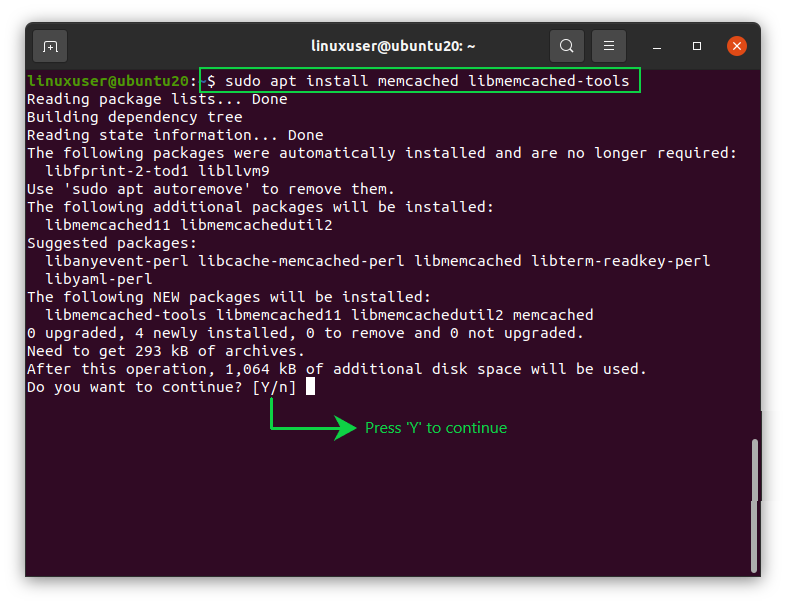The width and height of the screenshot is (786, 605).
Task: Minimize the terminal window
Action: (657, 47)
